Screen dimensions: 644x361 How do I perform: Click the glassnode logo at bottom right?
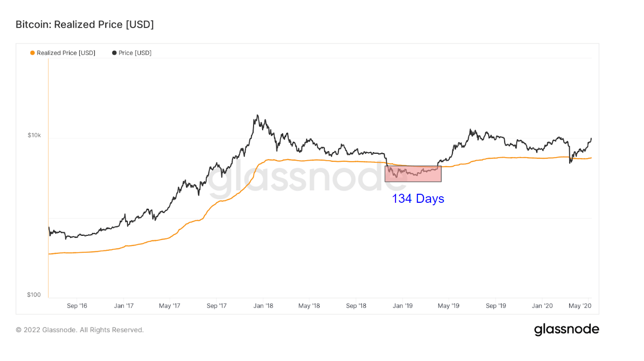coord(566,329)
